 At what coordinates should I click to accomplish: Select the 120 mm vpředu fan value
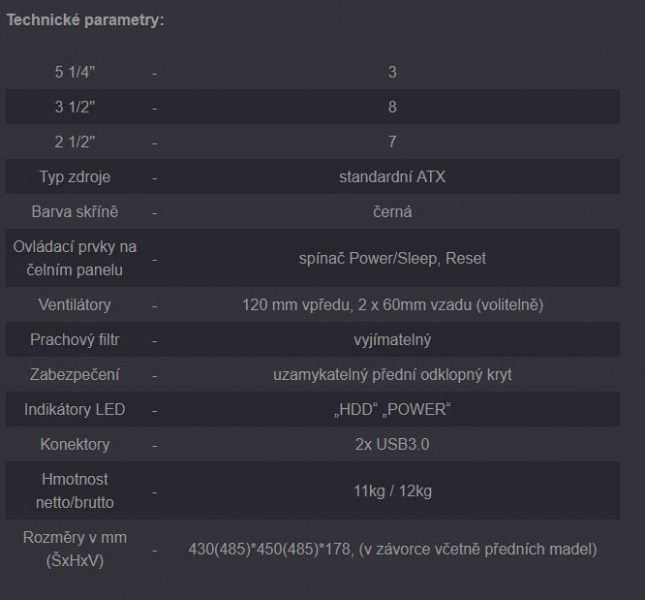pos(392,305)
